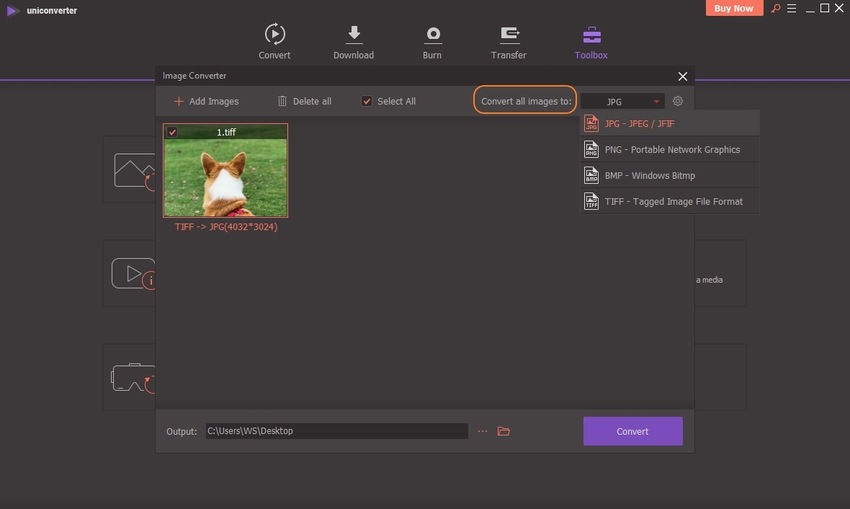
Task: Select JPG - JPEG / JFIF option
Action: point(668,123)
